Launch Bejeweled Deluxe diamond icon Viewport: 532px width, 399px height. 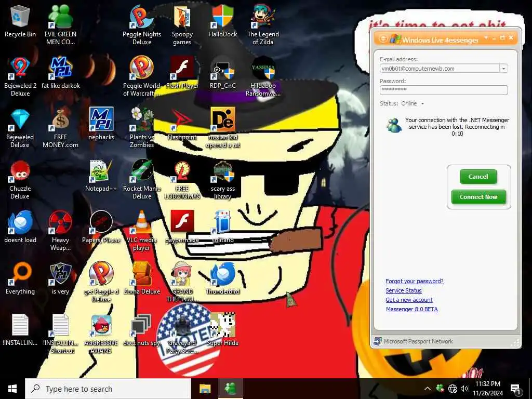click(20, 128)
